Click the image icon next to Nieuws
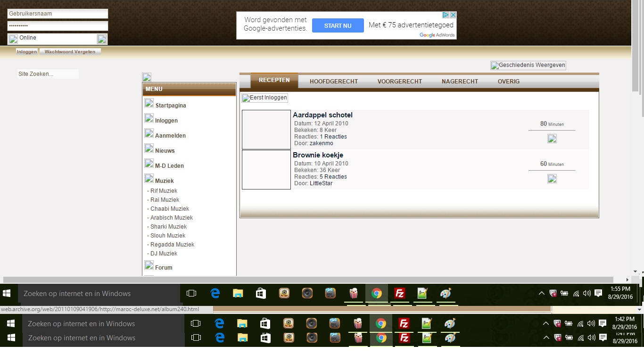Screen dimensions: 644x362 [149, 148]
